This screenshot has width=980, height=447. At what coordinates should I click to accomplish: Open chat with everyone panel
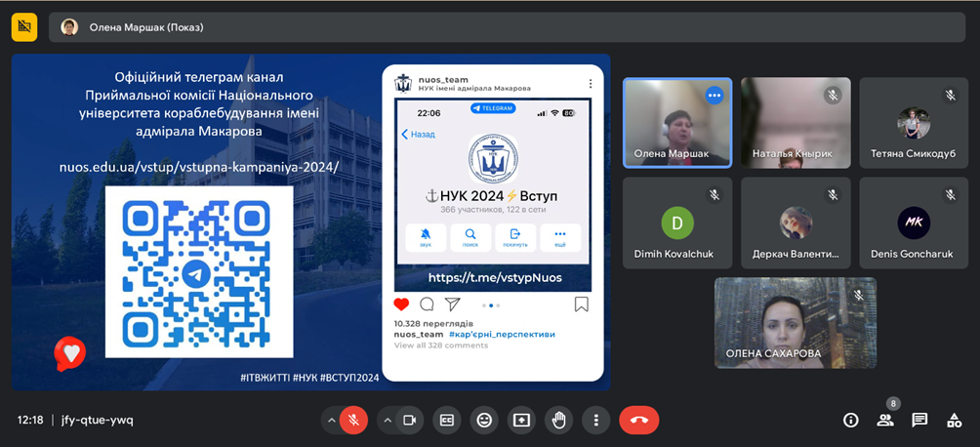pos(919,420)
